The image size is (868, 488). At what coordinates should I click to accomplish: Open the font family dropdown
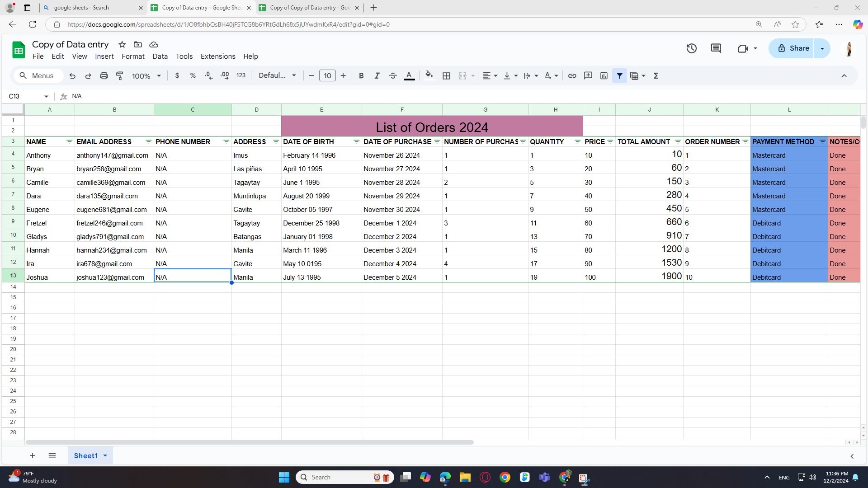tap(277, 76)
